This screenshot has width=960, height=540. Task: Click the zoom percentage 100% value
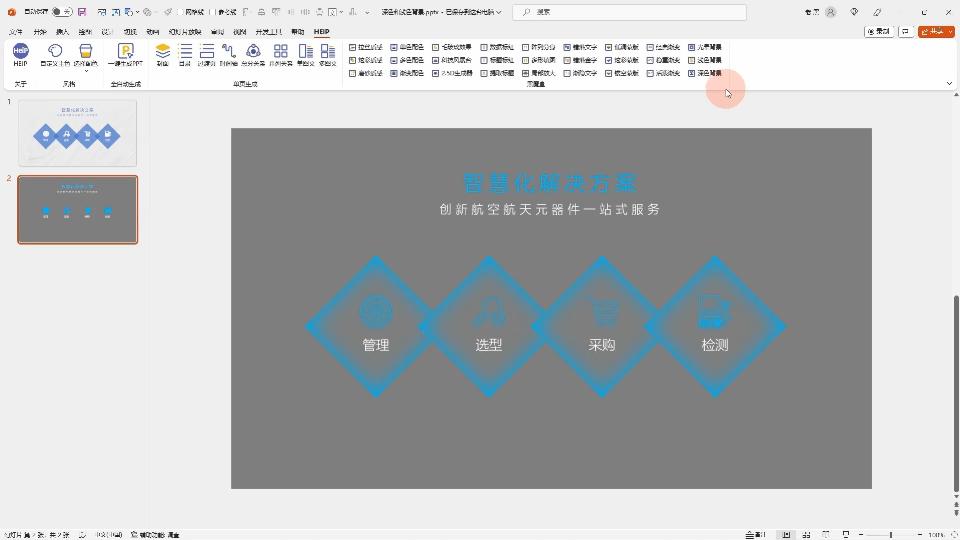[x=936, y=534]
